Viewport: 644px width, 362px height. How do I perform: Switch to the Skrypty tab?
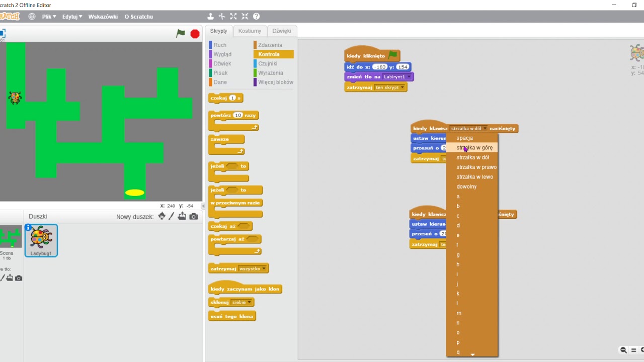pyautogui.click(x=219, y=31)
